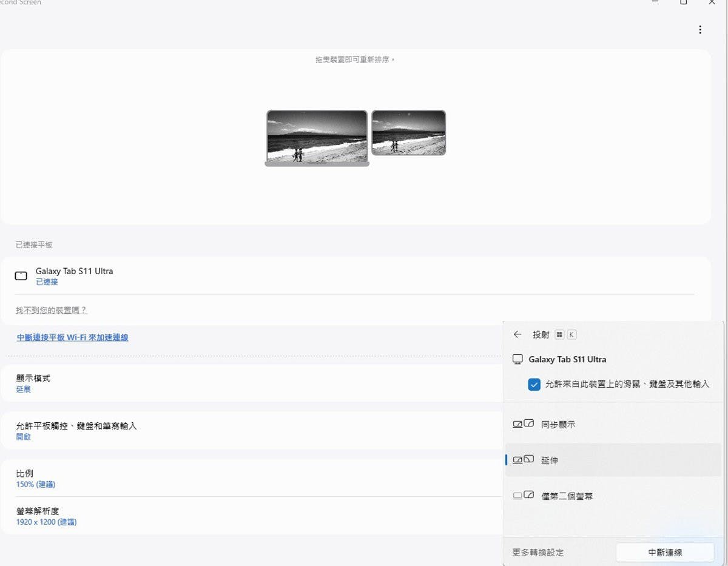Open the 比例 150% setting
728x566 pixels.
252,478
